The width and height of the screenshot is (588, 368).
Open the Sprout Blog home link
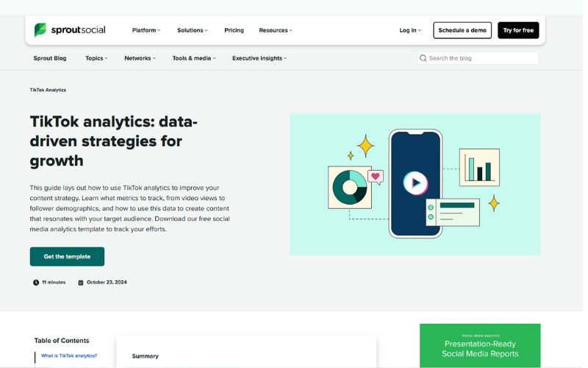(x=50, y=59)
